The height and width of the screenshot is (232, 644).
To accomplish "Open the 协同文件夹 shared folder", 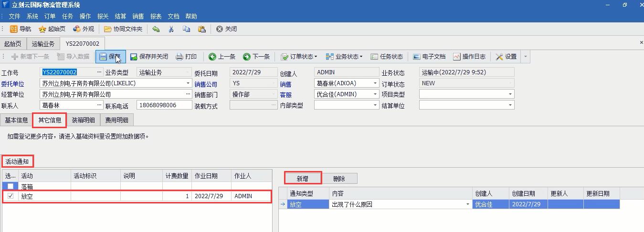I will (123, 29).
